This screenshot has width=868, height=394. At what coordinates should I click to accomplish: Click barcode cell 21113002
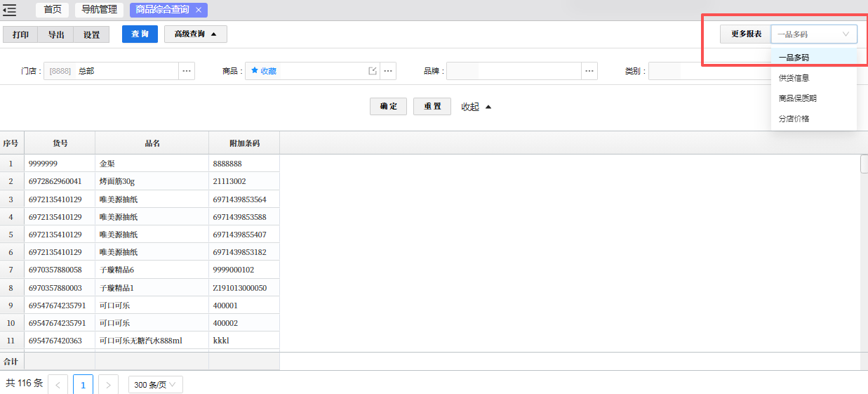(244, 181)
